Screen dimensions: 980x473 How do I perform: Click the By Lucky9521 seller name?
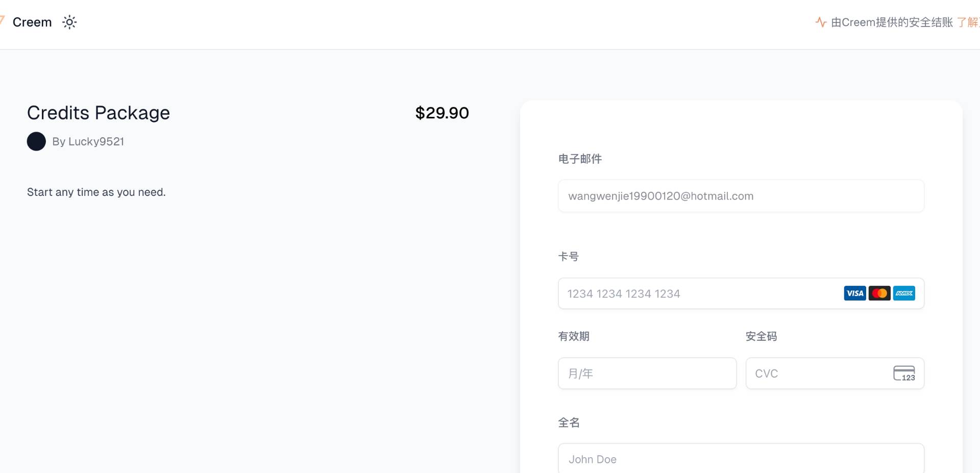(x=88, y=142)
